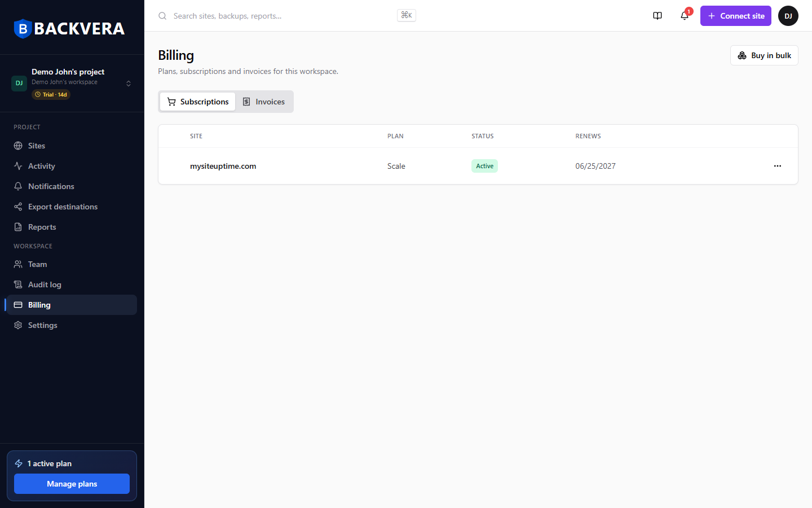Switch to the Invoices tab
The image size is (812, 508).
point(264,102)
